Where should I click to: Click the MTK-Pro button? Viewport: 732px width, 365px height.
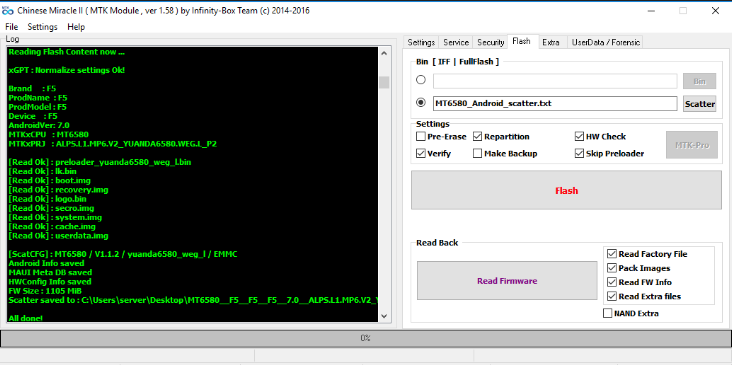692,145
